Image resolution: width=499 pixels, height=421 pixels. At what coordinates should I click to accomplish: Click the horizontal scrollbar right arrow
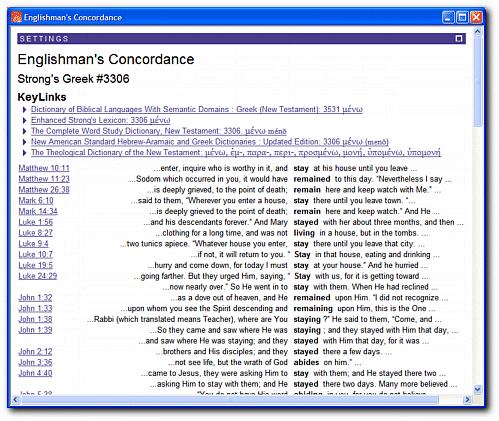pos(468,399)
